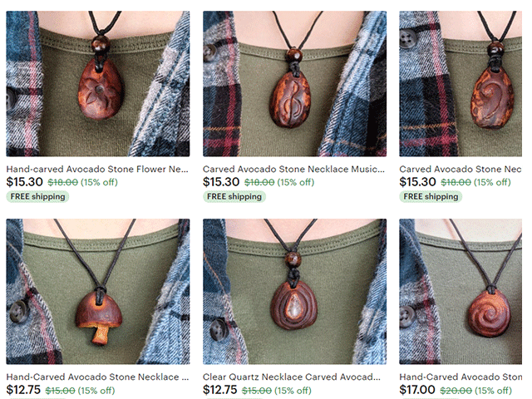This screenshot has height=399, width=532.
Task: Open the flower-carved avocado stone necklace photo
Action: click(98, 84)
